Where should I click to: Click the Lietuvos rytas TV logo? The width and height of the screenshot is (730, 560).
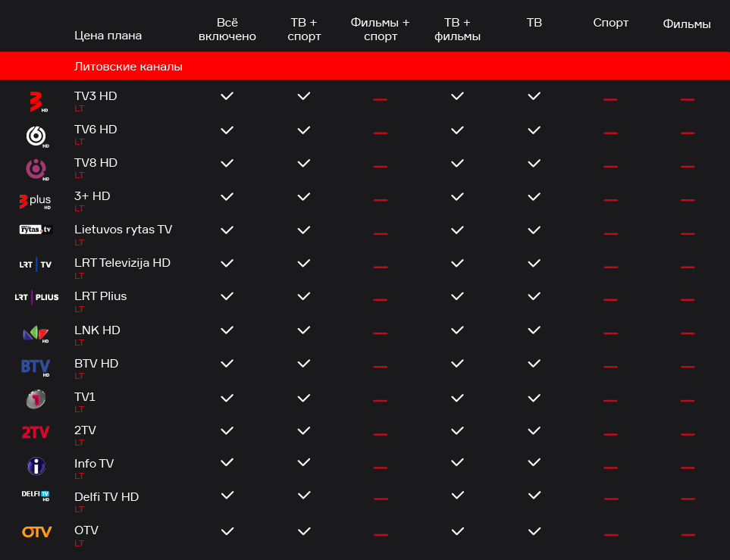[x=36, y=230]
